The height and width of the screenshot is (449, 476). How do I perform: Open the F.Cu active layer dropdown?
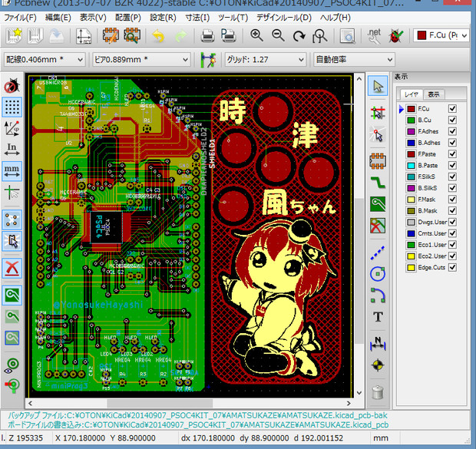[441, 36]
